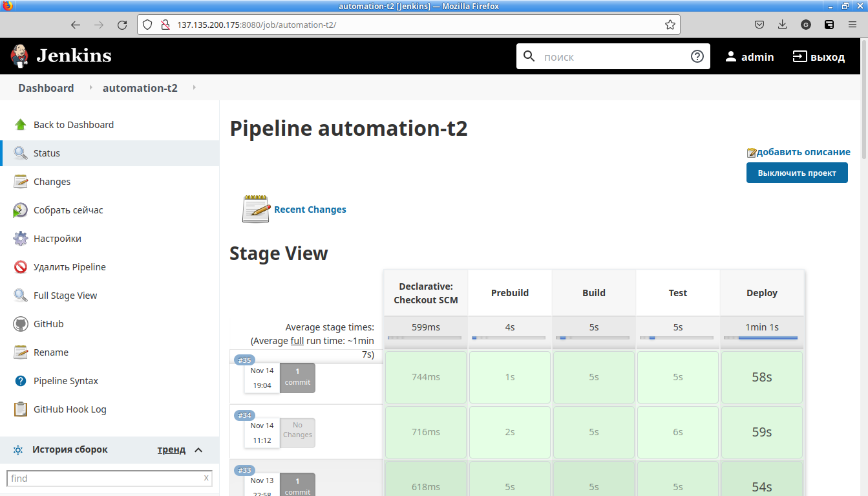Click the red Удалить Pipeline prohibition icon
This screenshot has height=496, width=868.
point(21,267)
